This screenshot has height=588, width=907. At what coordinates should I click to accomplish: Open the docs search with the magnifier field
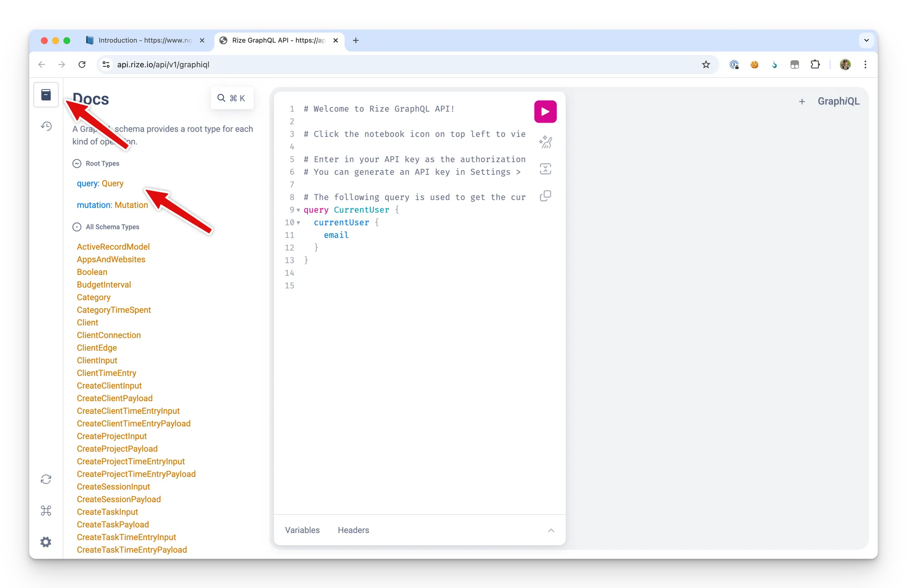tap(232, 98)
